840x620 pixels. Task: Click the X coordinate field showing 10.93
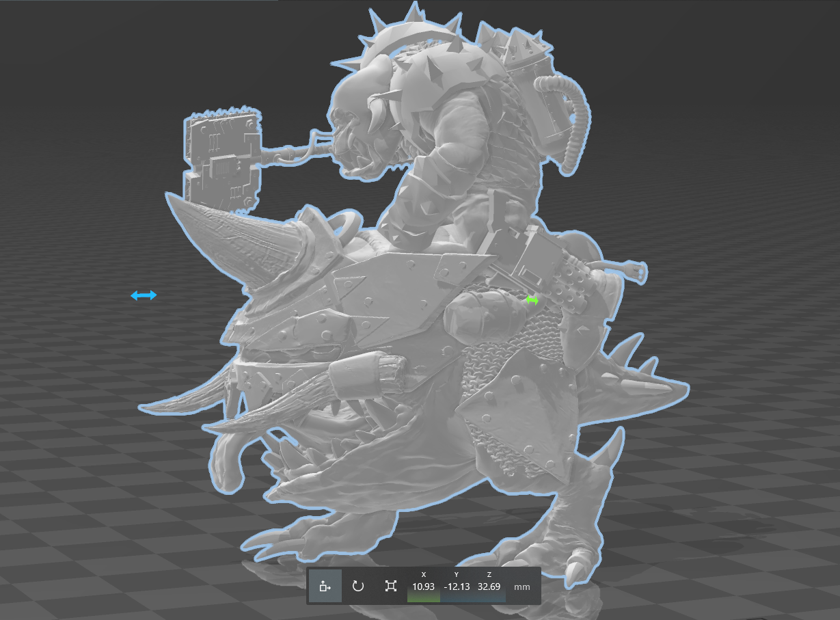coord(423,586)
